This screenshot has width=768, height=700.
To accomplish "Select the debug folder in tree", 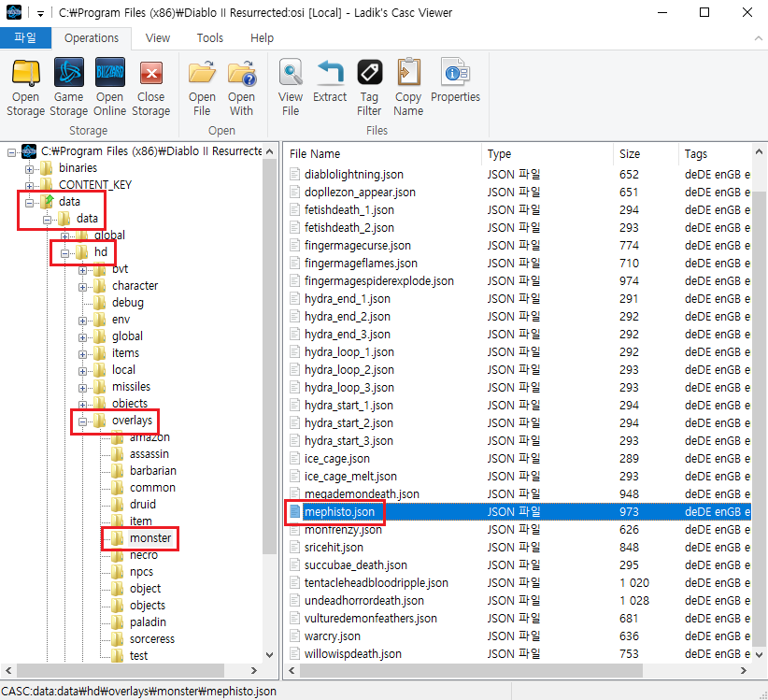I will click(128, 302).
